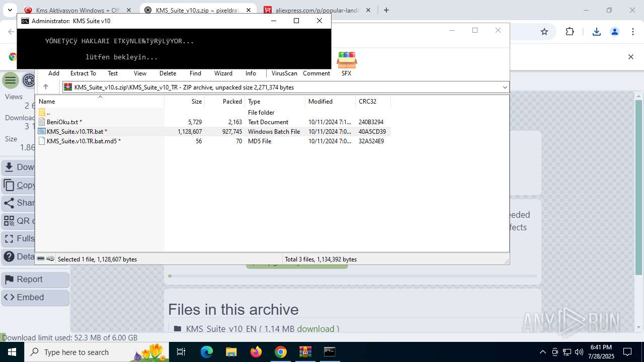Expand the archive path dropdown

(x=505, y=87)
